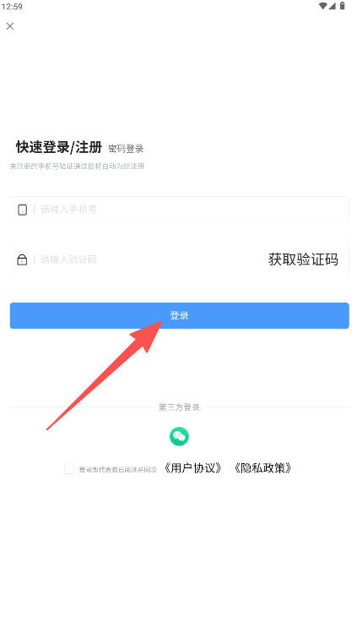Focus the 请输入手机号 phone input
Viewport: 357px width, 644px height.
click(179, 210)
